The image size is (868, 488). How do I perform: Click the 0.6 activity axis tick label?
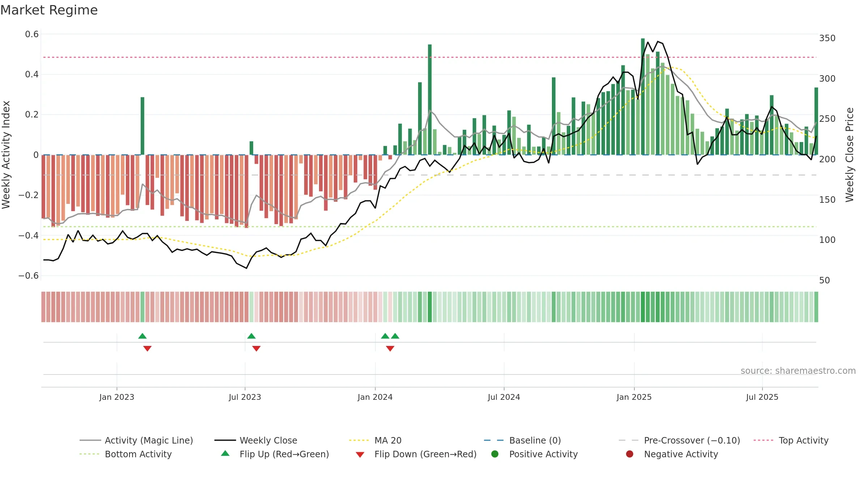[x=32, y=34]
